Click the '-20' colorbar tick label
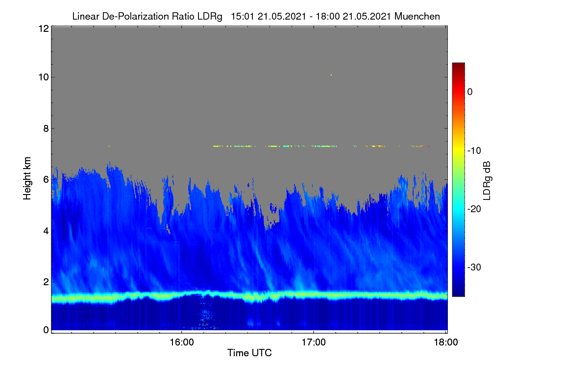The height and width of the screenshot is (392, 588). (x=473, y=209)
